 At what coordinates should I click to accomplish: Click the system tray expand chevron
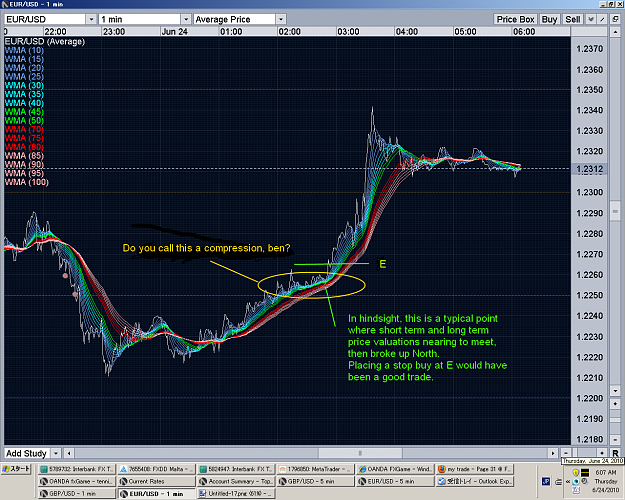coord(568,482)
